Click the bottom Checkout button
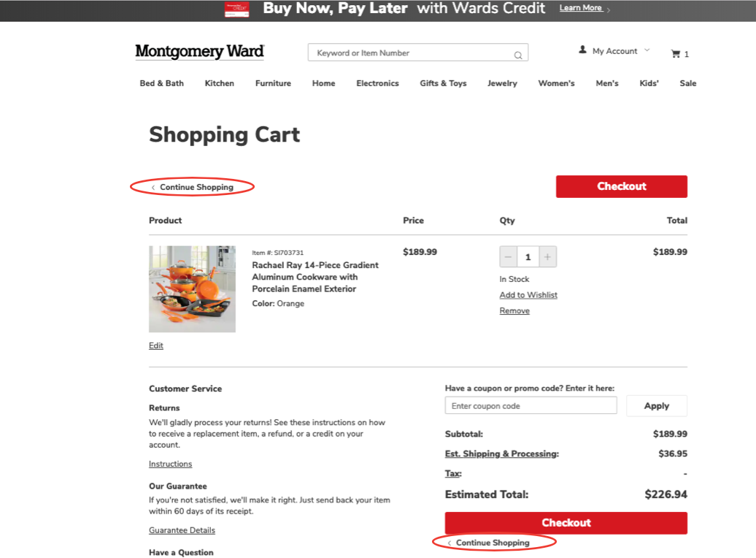 pyautogui.click(x=566, y=523)
